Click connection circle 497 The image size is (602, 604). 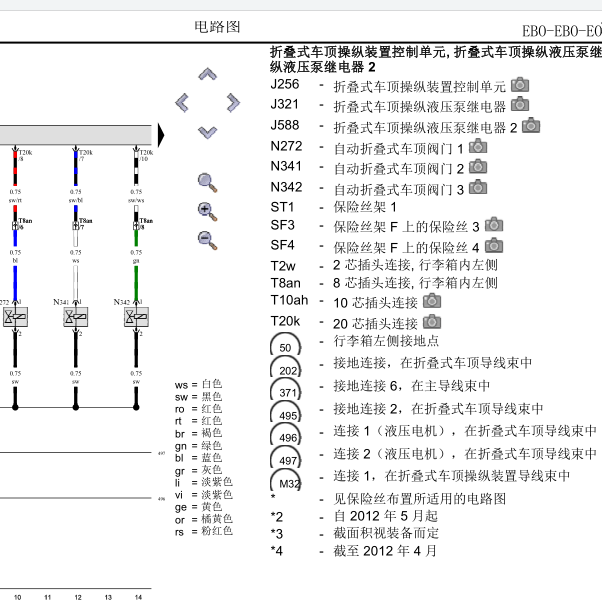pyautogui.click(x=285, y=457)
